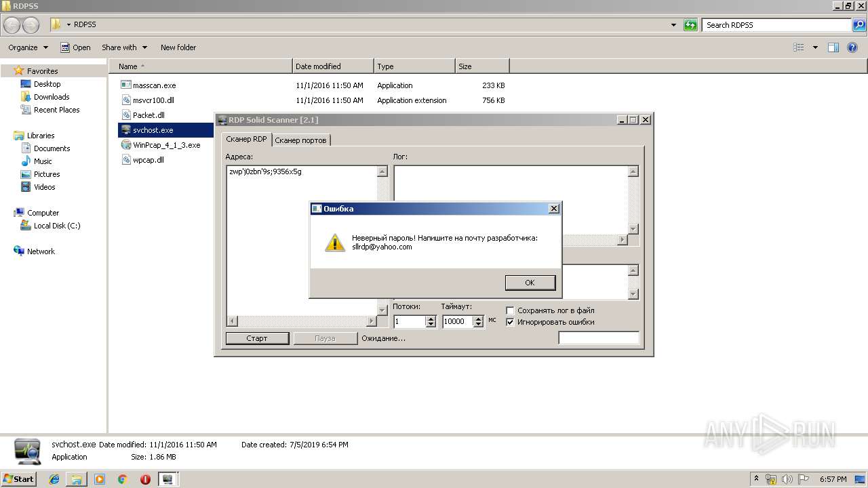Uncheck Игнорировать ошибки checkbox
Viewport: 868px width, 488px height.
(x=511, y=322)
